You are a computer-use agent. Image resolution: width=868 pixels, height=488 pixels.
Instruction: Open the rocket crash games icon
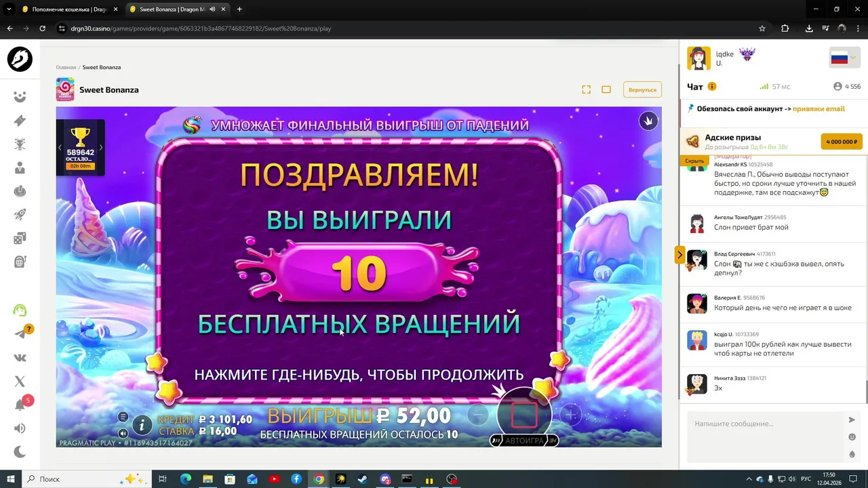coord(20,215)
